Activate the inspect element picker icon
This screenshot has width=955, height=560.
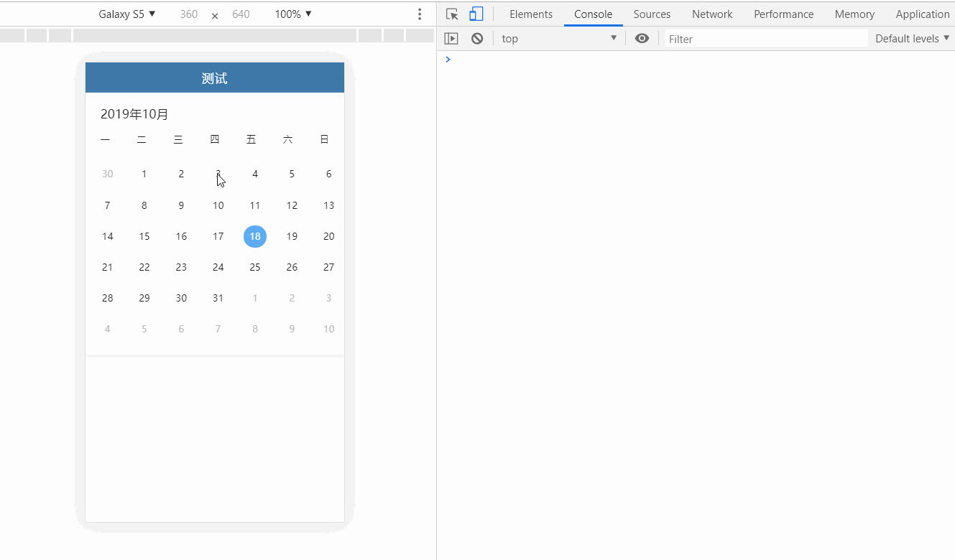point(452,14)
